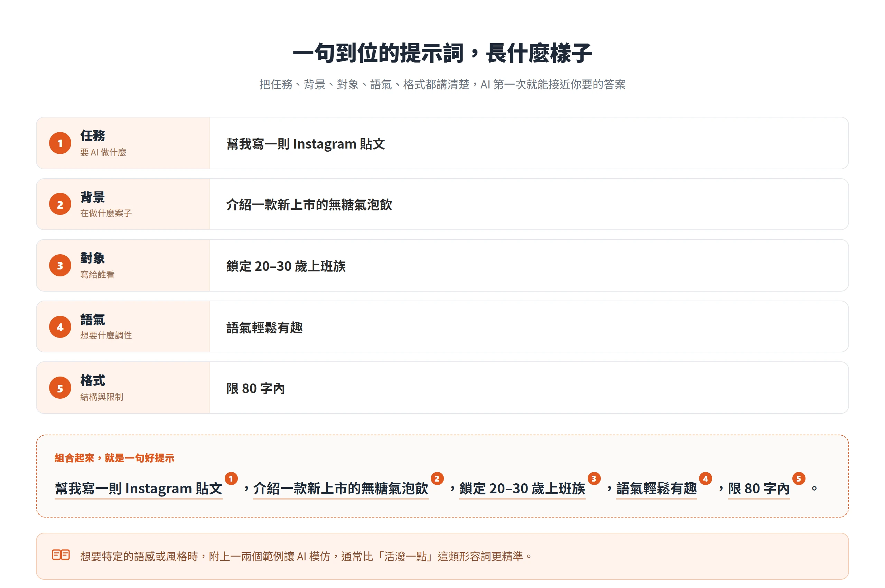The height and width of the screenshot is (588, 885).
Task: Click superscript badge 2 after underlined 無糖氣泡飲
Action: click(x=437, y=478)
